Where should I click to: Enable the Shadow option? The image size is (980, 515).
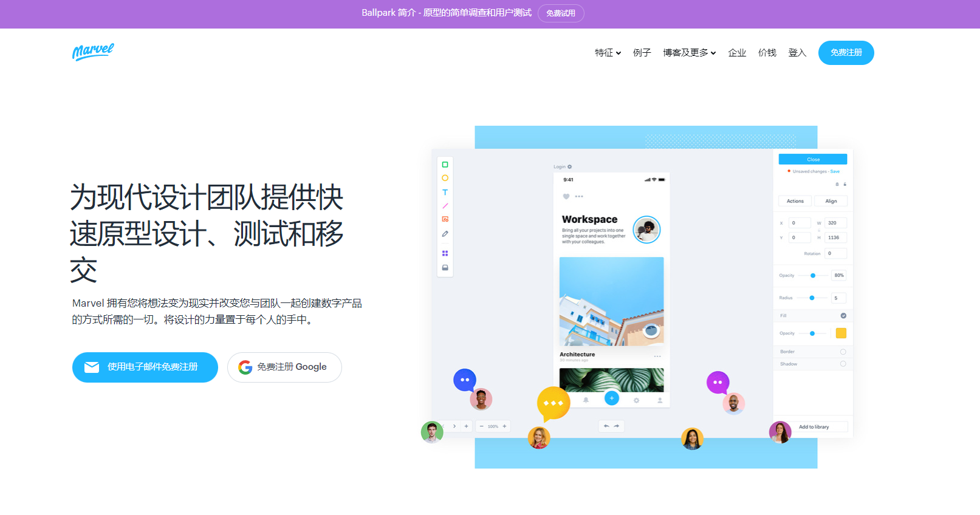click(x=843, y=364)
